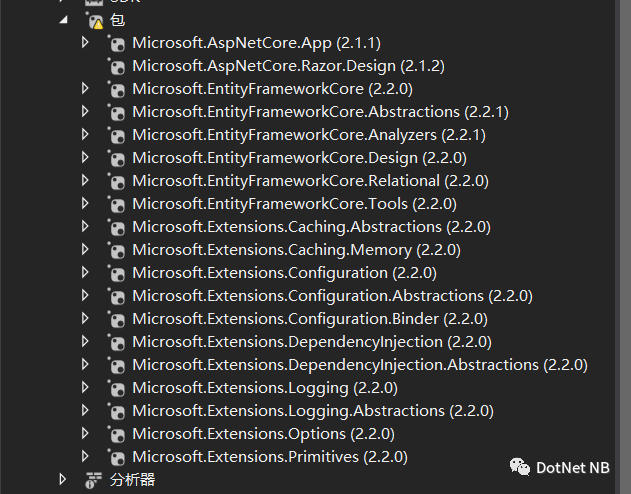Click icon of Microsoft.Extensions.Primitives package

(x=117, y=457)
